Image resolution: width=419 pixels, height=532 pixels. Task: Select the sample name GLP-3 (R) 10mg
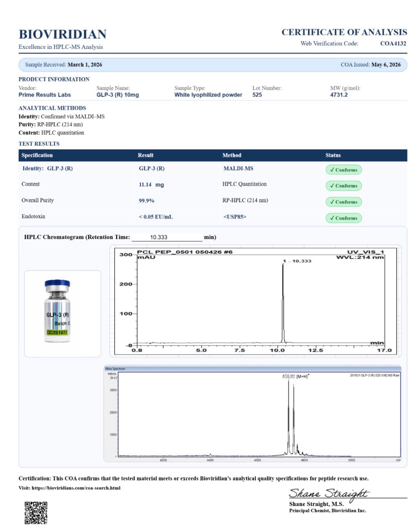(118, 95)
